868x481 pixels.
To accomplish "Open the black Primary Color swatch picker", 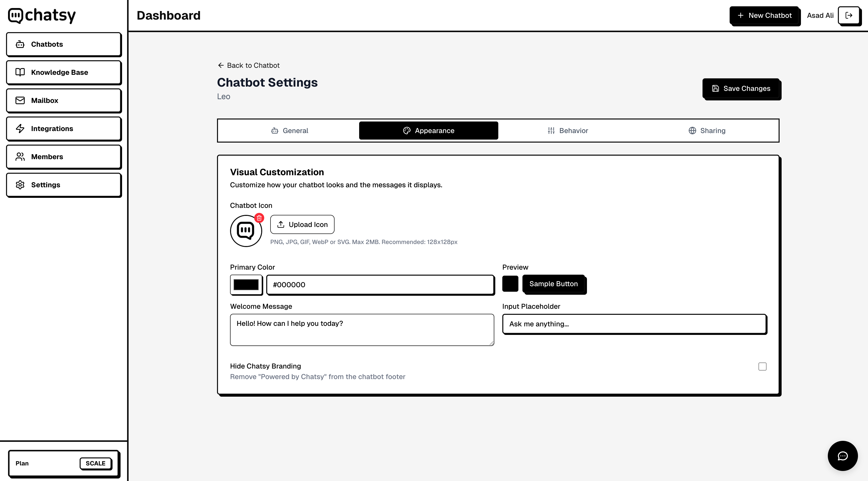I will [x=246, y=285].
